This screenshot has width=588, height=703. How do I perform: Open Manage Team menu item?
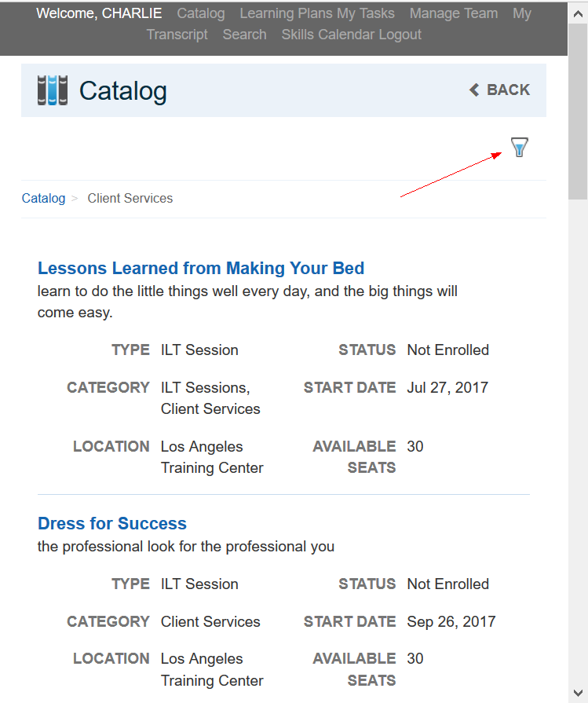point(454,13)
